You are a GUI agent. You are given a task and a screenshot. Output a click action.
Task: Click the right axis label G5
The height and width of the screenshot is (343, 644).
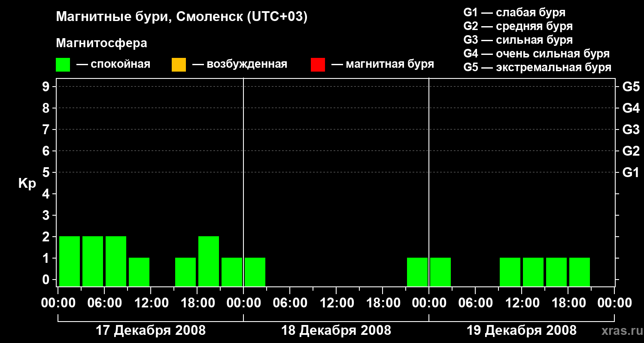[631, 87]
